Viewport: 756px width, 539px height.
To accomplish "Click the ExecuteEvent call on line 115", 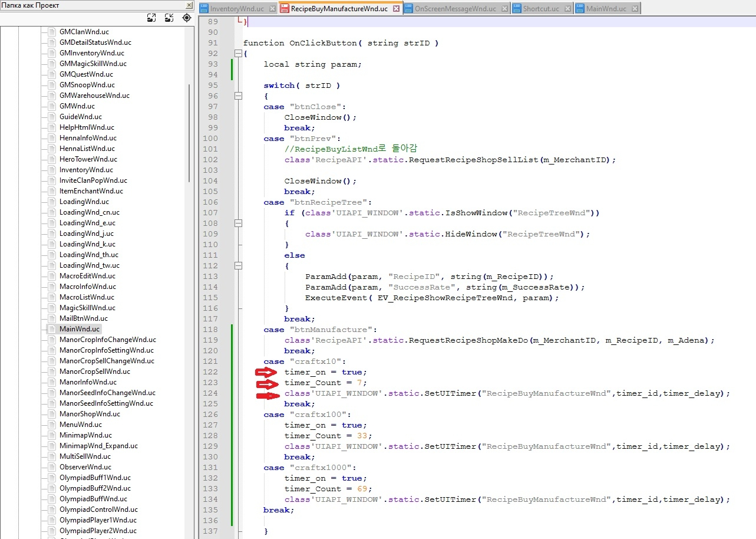I will [x=432, y=298].
